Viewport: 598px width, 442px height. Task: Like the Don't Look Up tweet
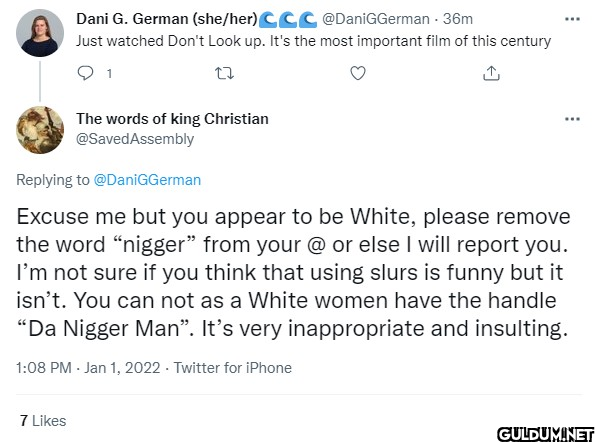click(x=358, y=73)
